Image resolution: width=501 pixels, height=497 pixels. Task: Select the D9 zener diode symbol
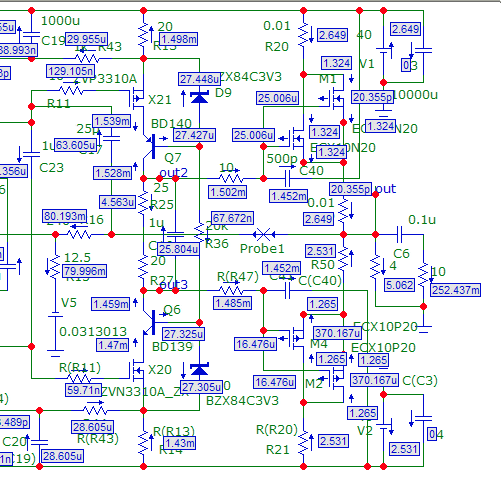tap(199, 97)
